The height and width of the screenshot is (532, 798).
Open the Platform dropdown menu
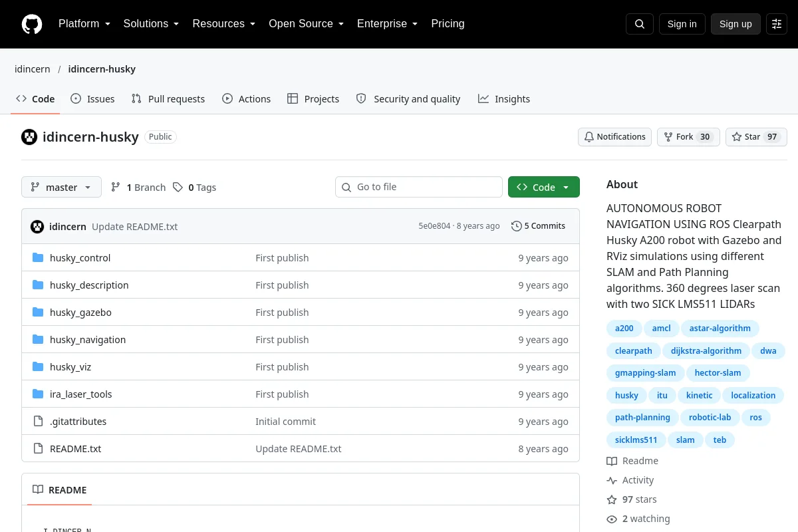click(x=84, y=24)
